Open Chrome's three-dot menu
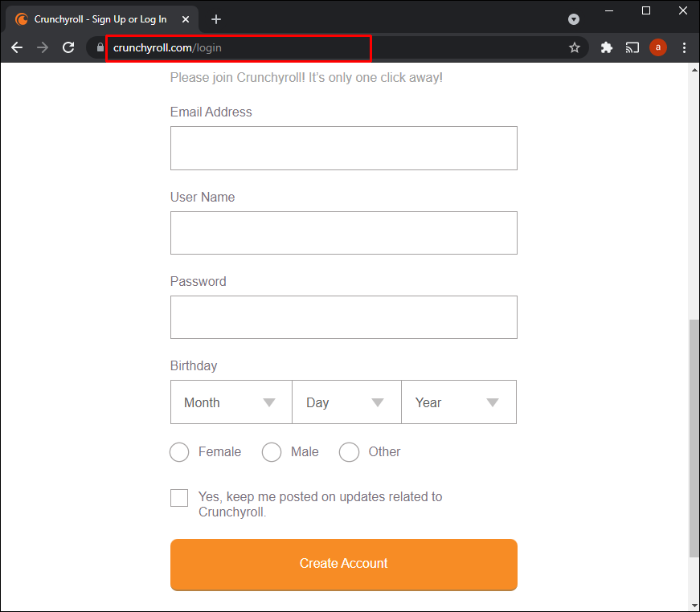 [x=684, y=47]
